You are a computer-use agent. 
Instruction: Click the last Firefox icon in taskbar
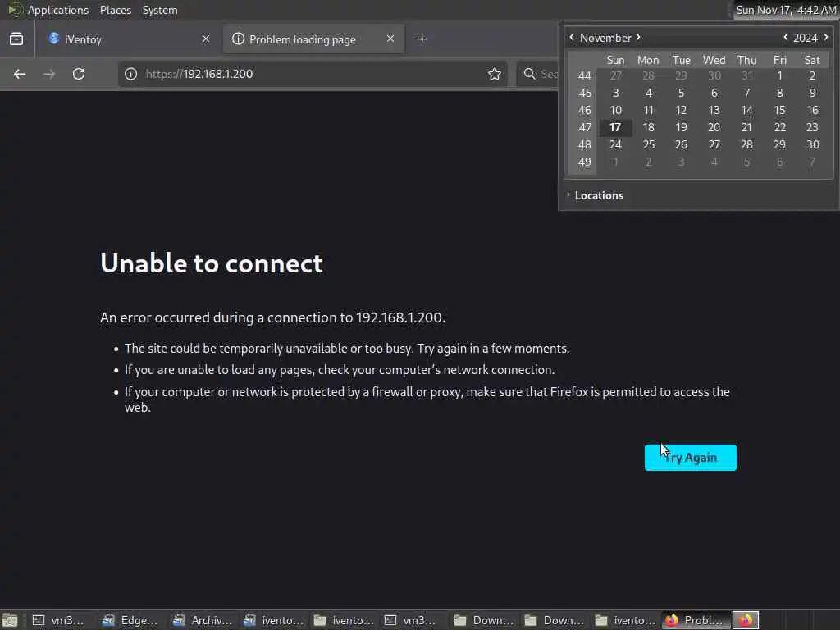[x=745, y=620]
